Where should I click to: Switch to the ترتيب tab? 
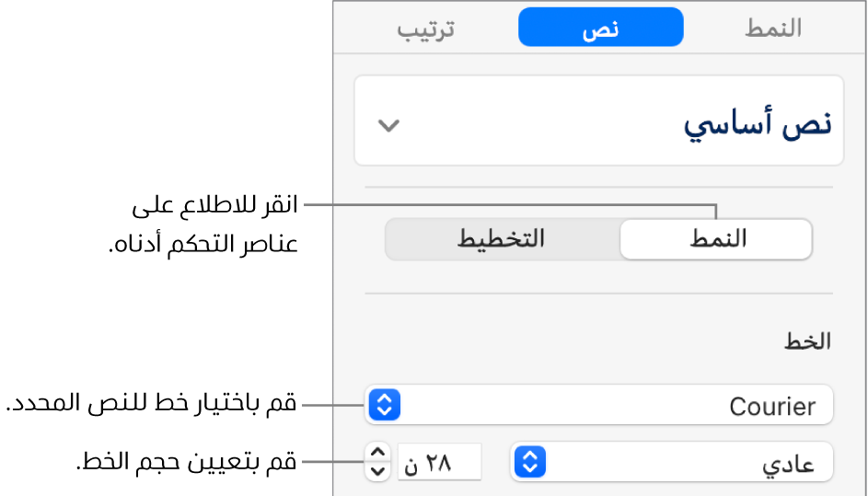(426, 29)
